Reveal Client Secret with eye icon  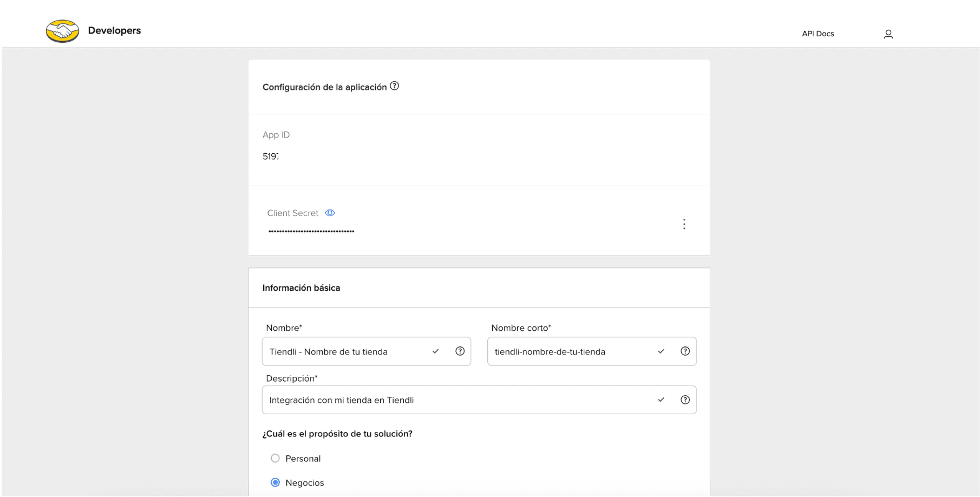330,213
